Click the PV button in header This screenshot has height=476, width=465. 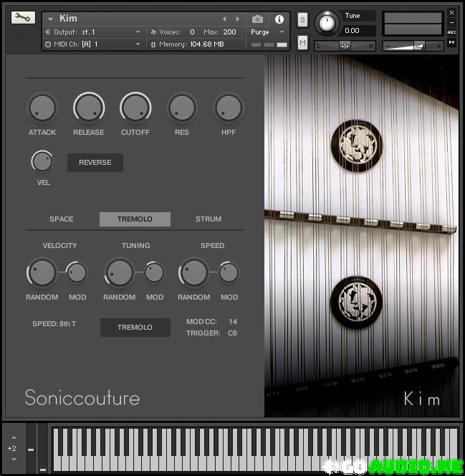[x=451, y=42]
